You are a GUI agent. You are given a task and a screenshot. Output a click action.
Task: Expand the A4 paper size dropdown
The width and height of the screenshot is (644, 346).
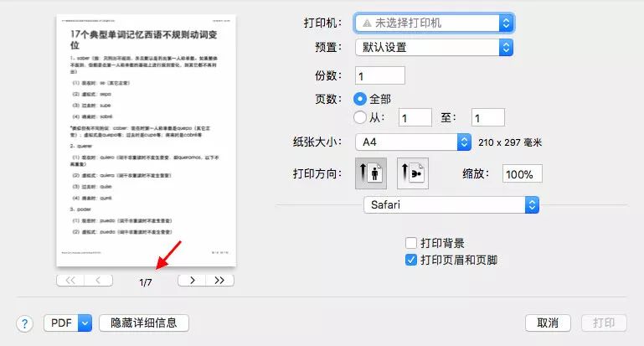coord(414,142)
